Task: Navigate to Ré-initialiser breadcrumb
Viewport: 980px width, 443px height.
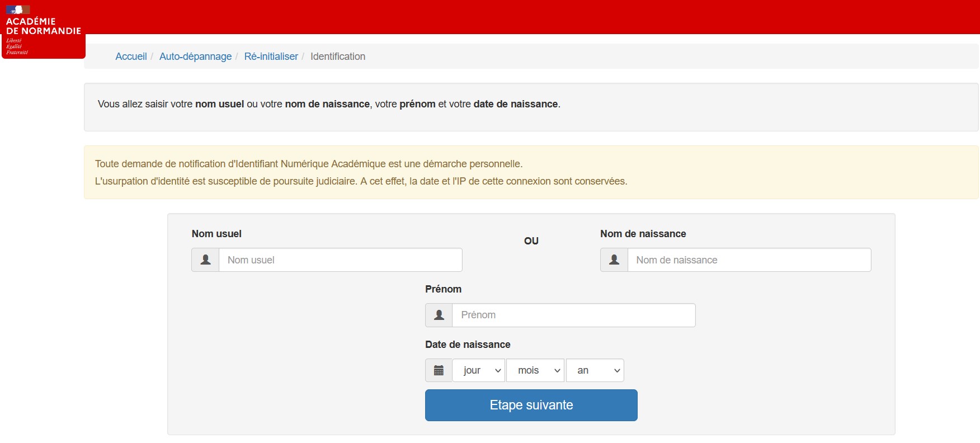Action: point(271,56)
